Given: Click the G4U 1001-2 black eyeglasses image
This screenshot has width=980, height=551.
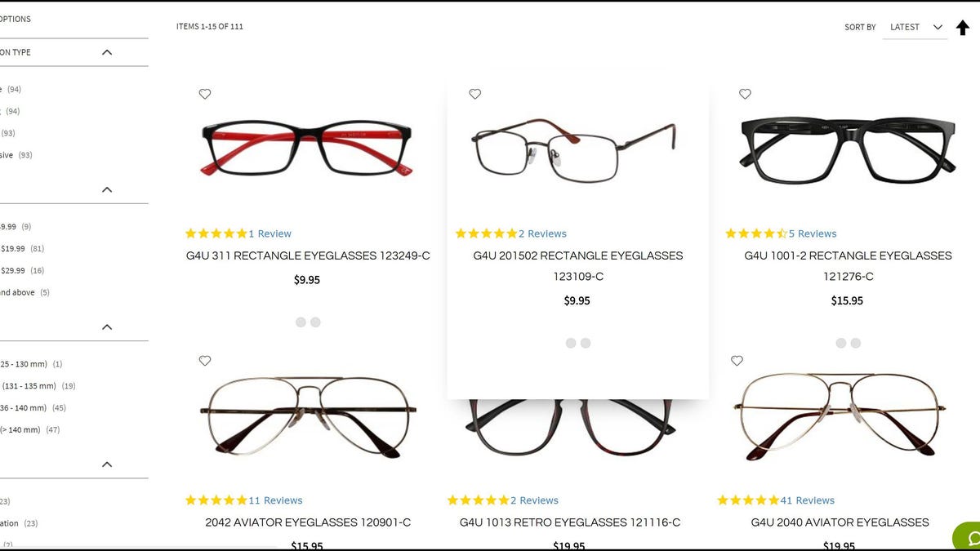Looking at the screenshot, I should coord(848,151).
